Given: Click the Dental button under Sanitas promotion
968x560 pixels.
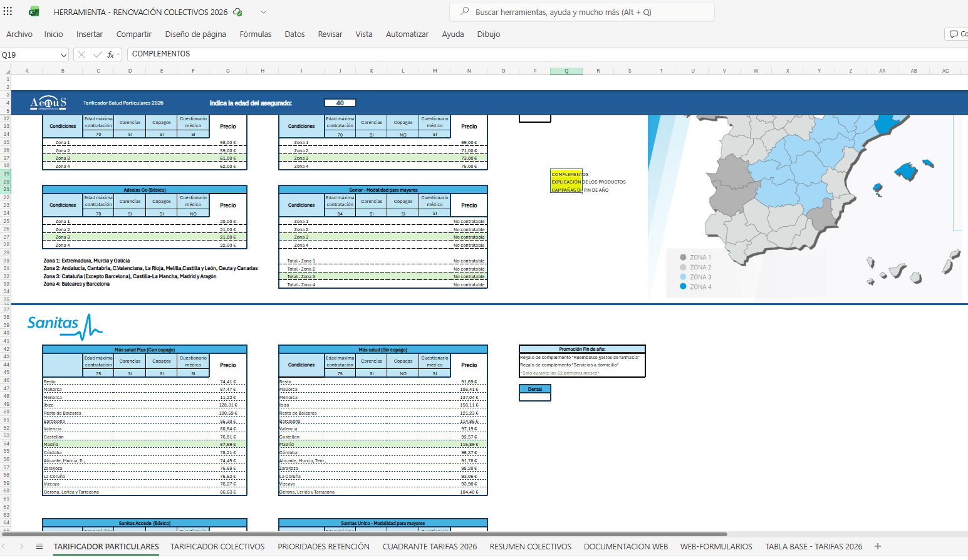Looking at the screenshot, I should [534, 389].
